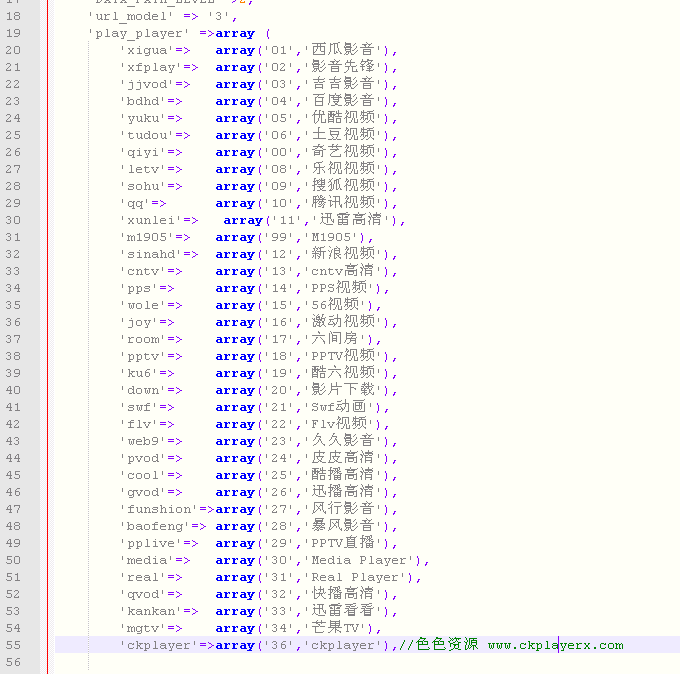The width and height of the screenshot is (680, 674).
Task: Click the 'm1905' key string
Action: [x=147, y=237]
